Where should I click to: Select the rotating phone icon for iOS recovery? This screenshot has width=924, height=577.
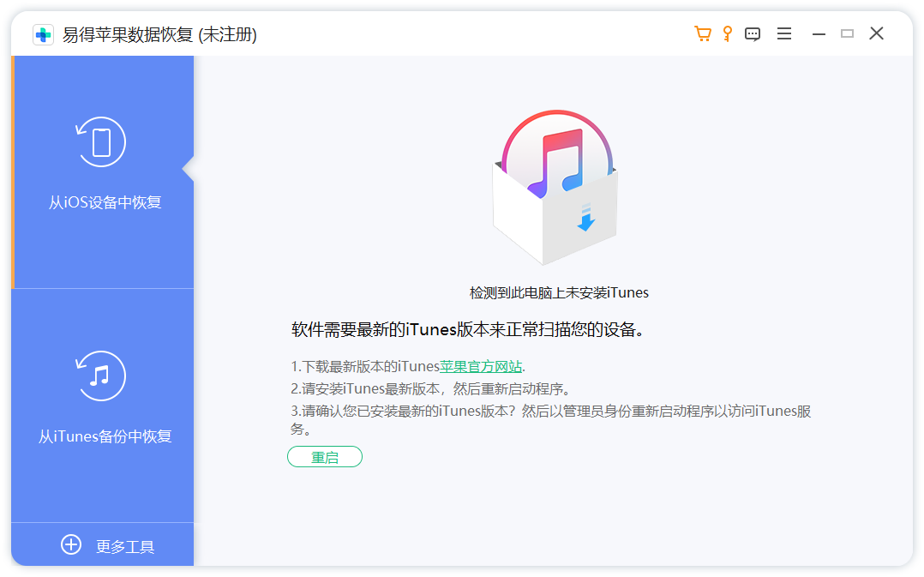(x=100, y=143)
